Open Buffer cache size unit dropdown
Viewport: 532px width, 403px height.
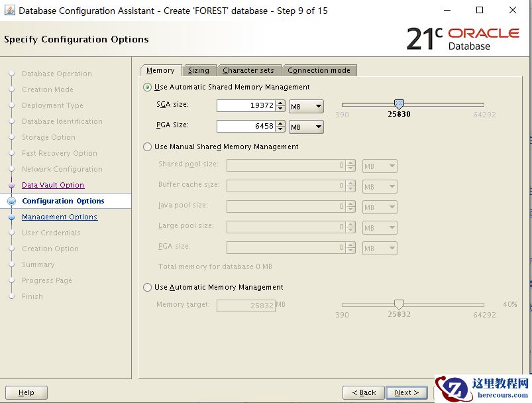coord(380,186)
